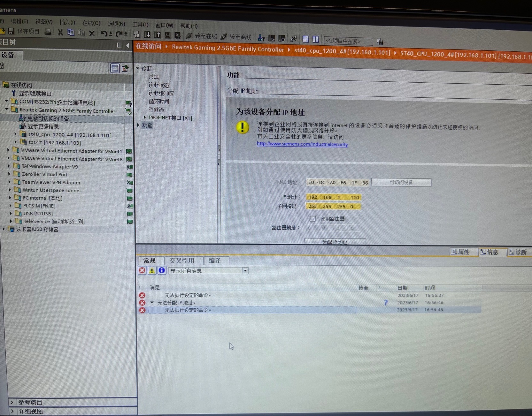This screenshot has height=416, width=532.
Task: Open the siemens.com/industrialsecurity link
Action: [x=302, y=144]
